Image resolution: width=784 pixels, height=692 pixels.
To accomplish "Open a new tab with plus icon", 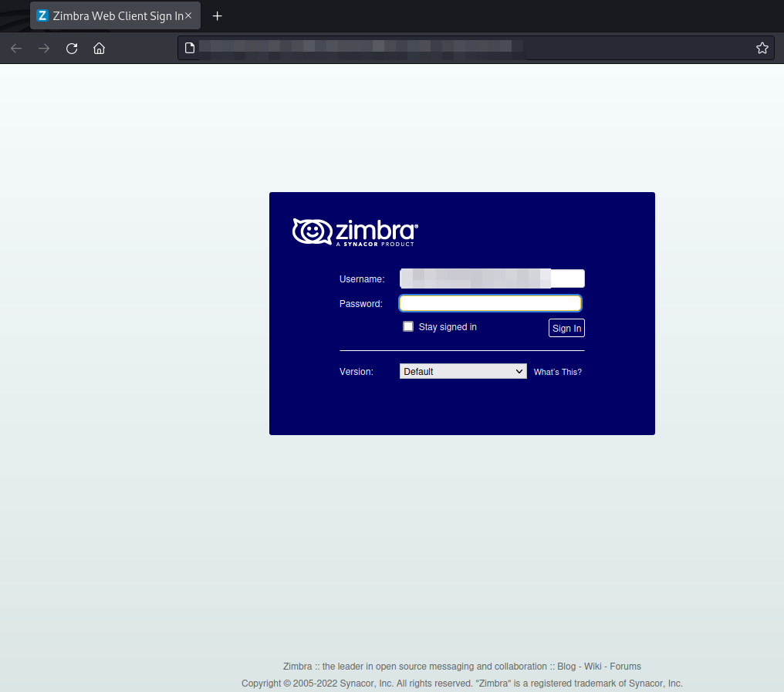I will coord(218,15).
